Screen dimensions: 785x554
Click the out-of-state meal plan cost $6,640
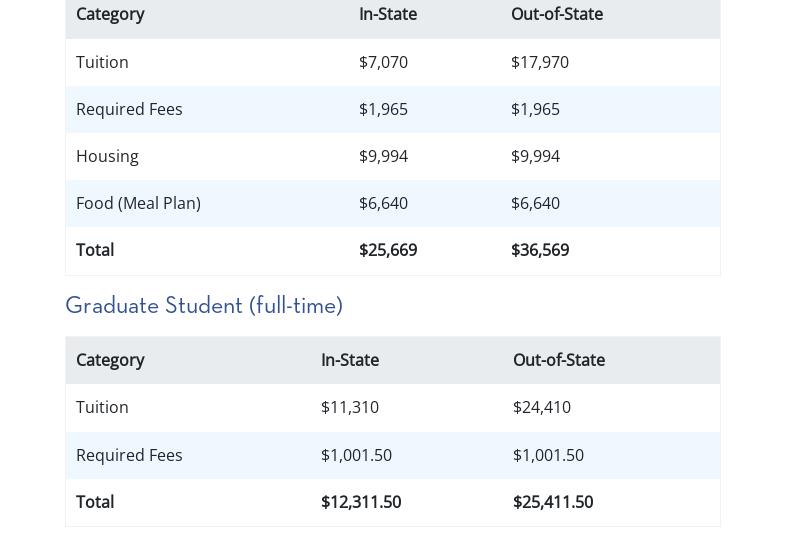point(535,203)
